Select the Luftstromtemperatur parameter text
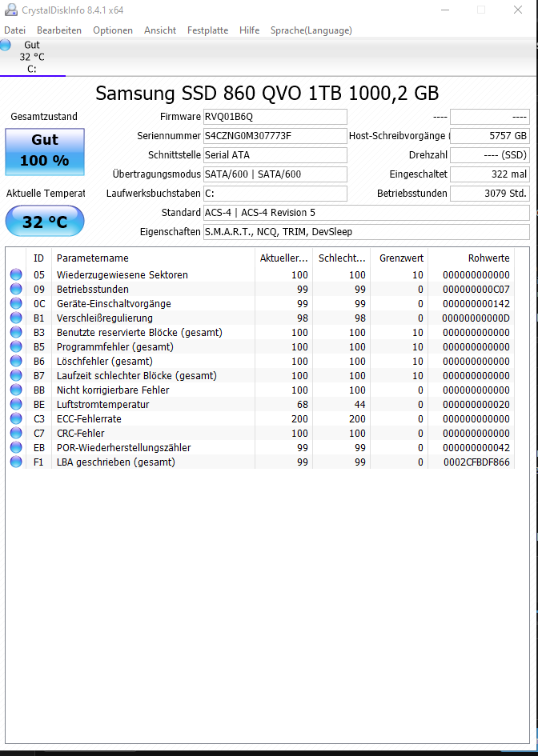This screenshot has width=538, height=756. tap(102, 405)
